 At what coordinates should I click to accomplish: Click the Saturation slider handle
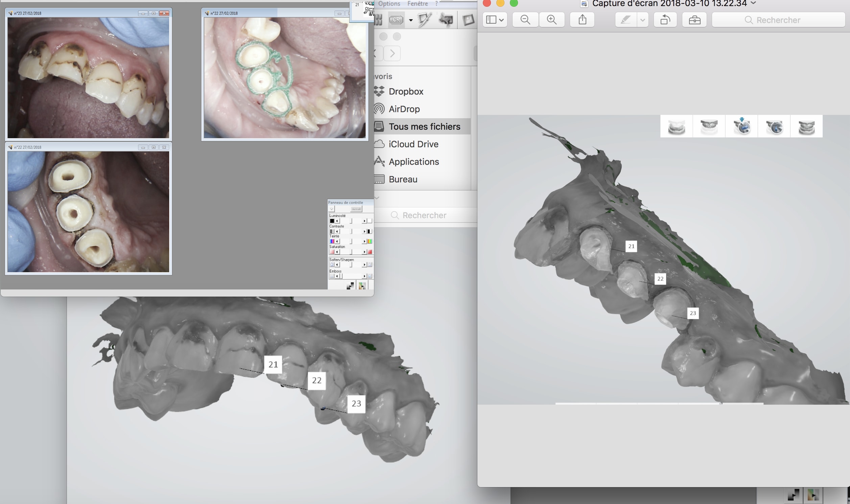(351, 252)
